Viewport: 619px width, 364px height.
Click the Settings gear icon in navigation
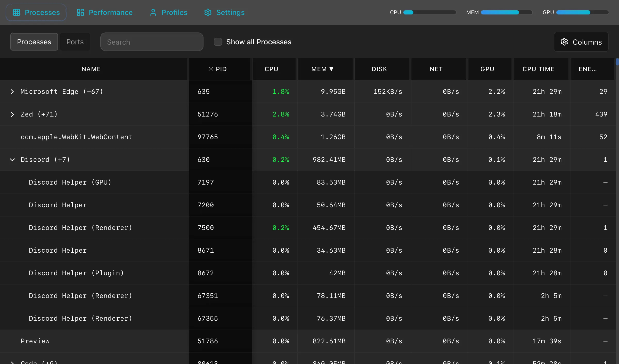coord(208,12)
